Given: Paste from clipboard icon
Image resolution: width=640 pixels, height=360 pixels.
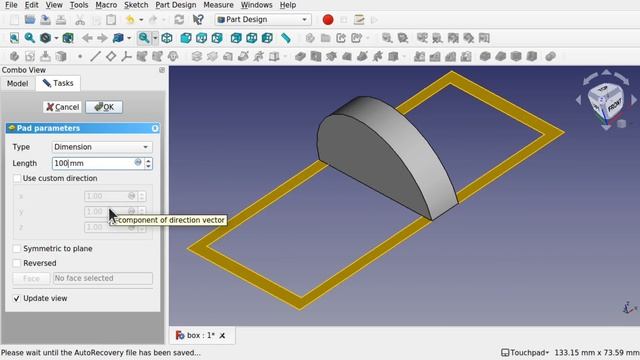Looking at the screenshot, I should click(x=111, y=20).
